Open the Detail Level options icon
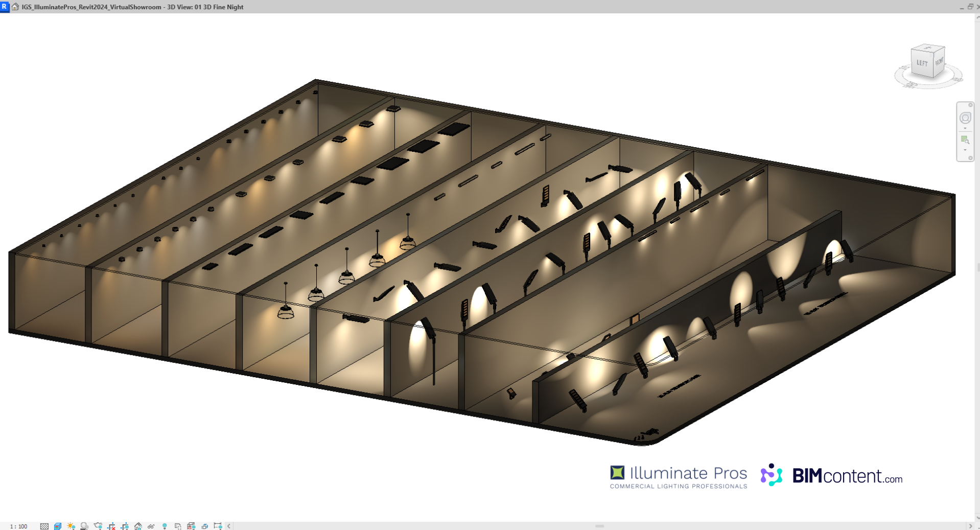This screenshot has height=530, width=980. tap(44, 526)
